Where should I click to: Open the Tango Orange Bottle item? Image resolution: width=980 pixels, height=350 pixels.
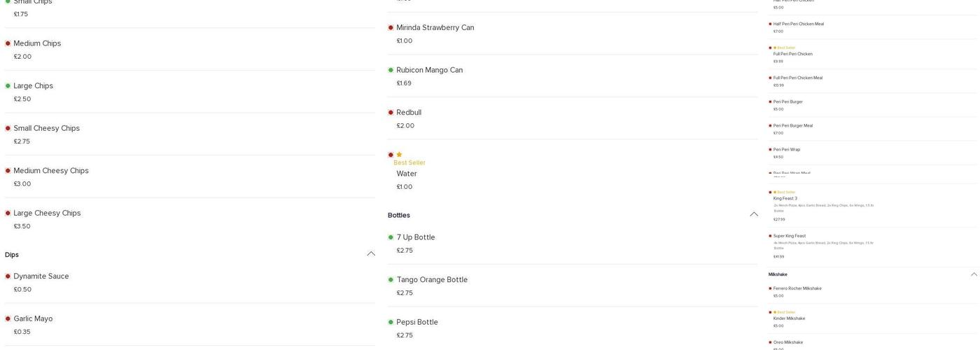pos(431,280)
